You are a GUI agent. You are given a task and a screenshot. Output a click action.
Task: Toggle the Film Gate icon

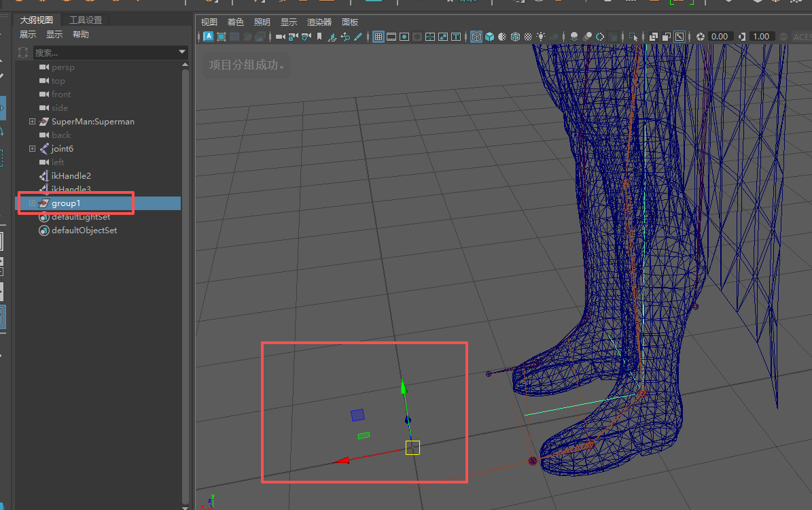point(391,37)
